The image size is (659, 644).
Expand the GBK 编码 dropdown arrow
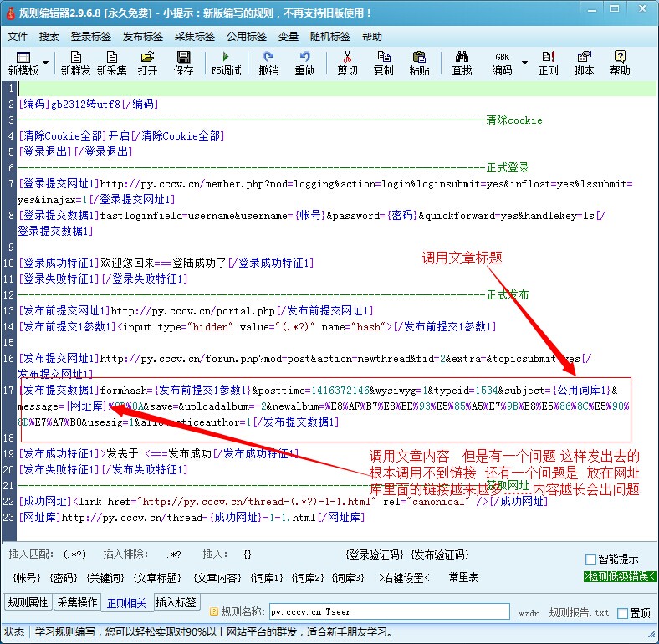pyautogui.click(x=524, y=63)
